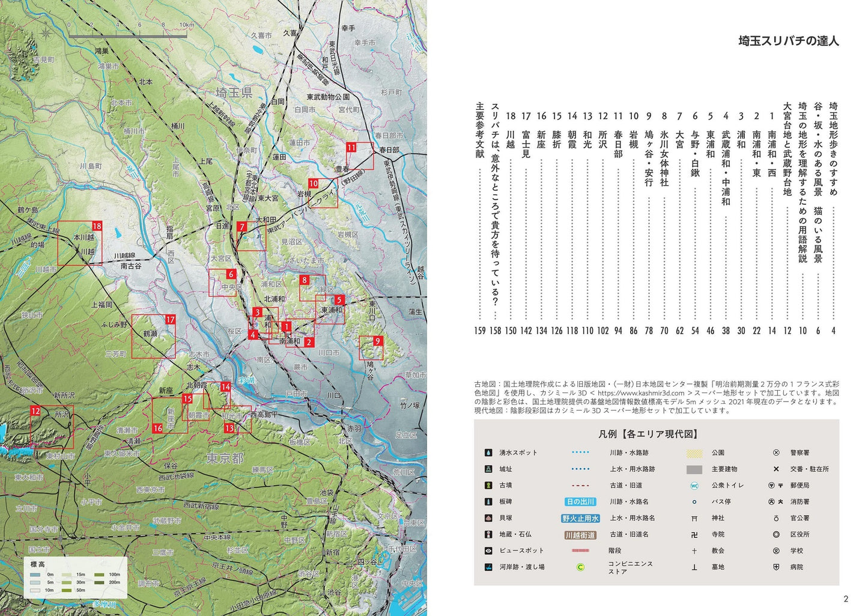Screen dimensions: 868x616
Task: Click the hospital shield icon in legend
Action: [776, 567]
